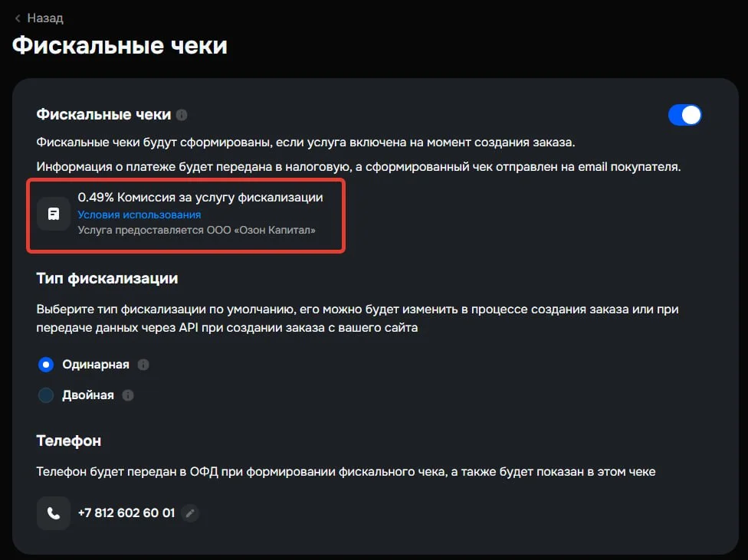
Task: Show info icon next to Двойная
Action: [128, 395]
